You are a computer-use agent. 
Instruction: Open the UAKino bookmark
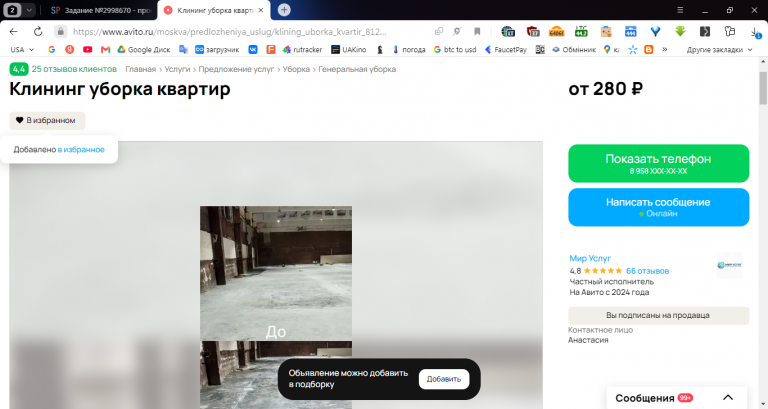349,49
